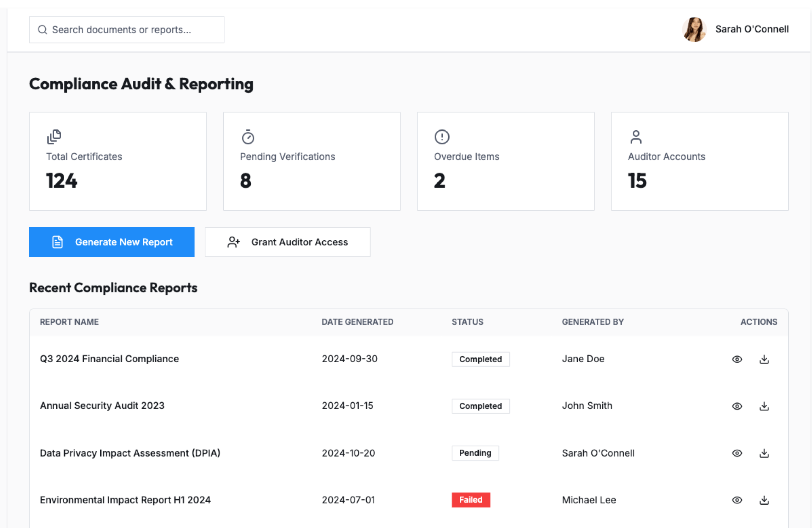The height and width of the screenshot is (528, 812).
Task: Download the Data Privacy Impact Assessment report
Action: coord(764,453)
